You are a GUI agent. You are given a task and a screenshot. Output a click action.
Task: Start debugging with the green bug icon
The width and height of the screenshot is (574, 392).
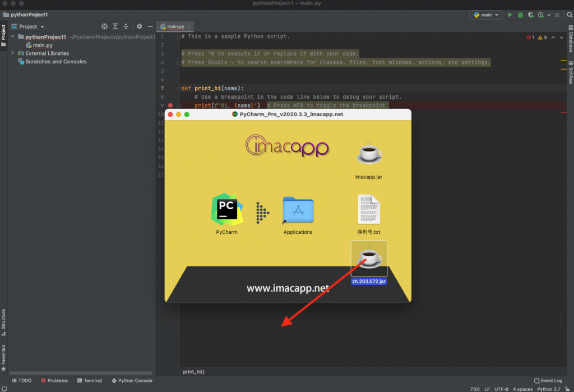tap(520, 15)
